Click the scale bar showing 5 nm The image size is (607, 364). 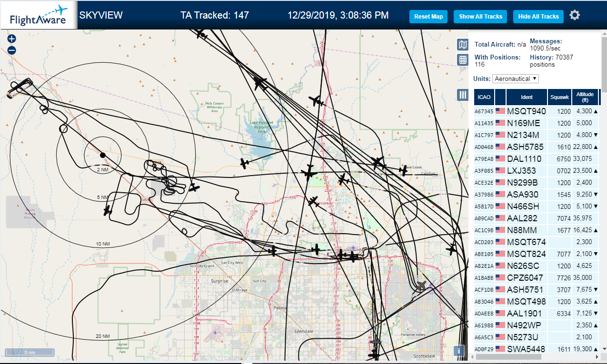(30, 353)
